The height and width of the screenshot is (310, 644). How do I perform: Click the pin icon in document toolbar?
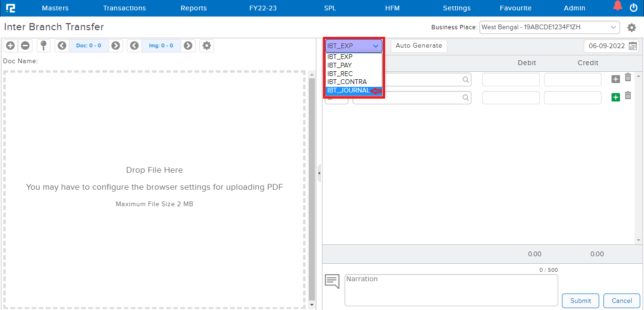pos(43,46)
